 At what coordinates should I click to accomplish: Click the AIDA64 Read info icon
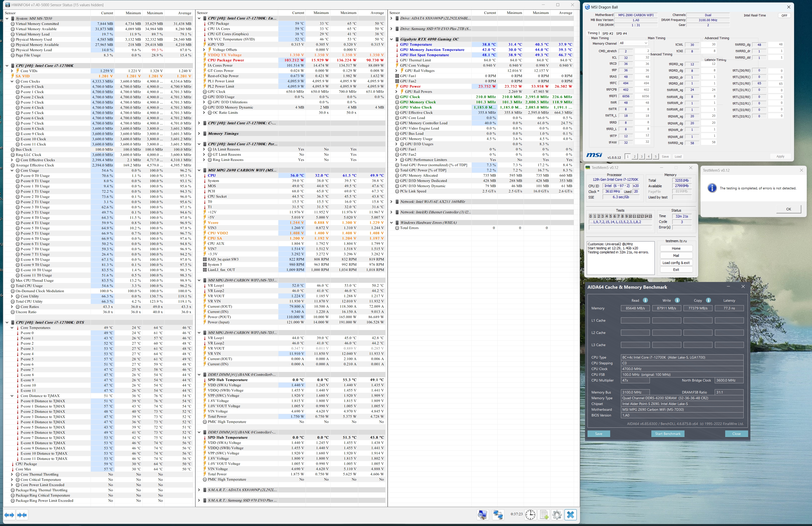click(645, 300)
